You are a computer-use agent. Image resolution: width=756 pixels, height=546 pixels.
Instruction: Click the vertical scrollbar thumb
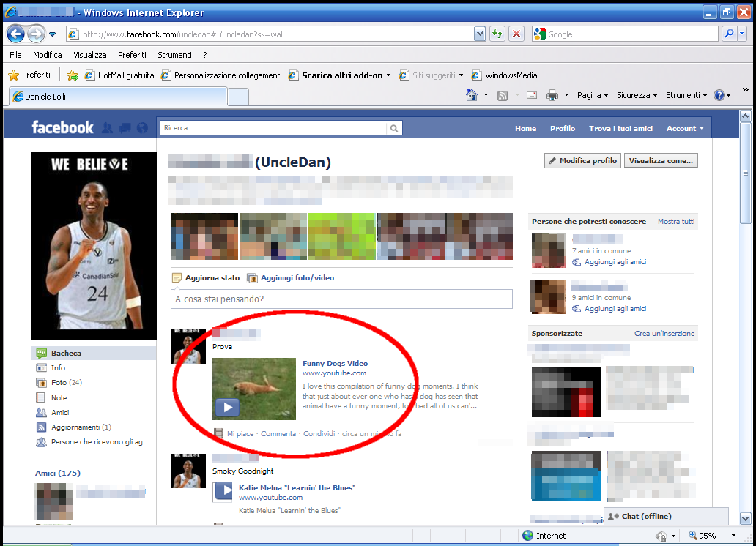(x=746, y=173)
